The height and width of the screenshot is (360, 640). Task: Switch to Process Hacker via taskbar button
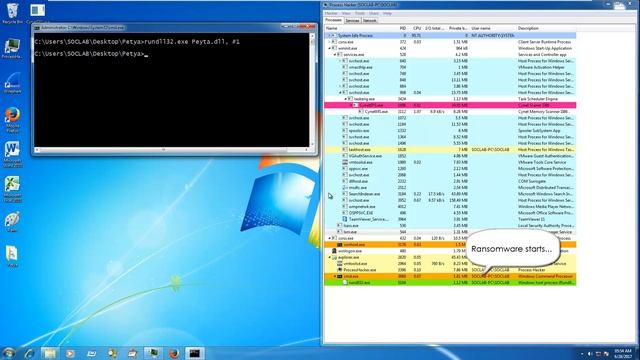pyautogui.click(x=153, y=353)
